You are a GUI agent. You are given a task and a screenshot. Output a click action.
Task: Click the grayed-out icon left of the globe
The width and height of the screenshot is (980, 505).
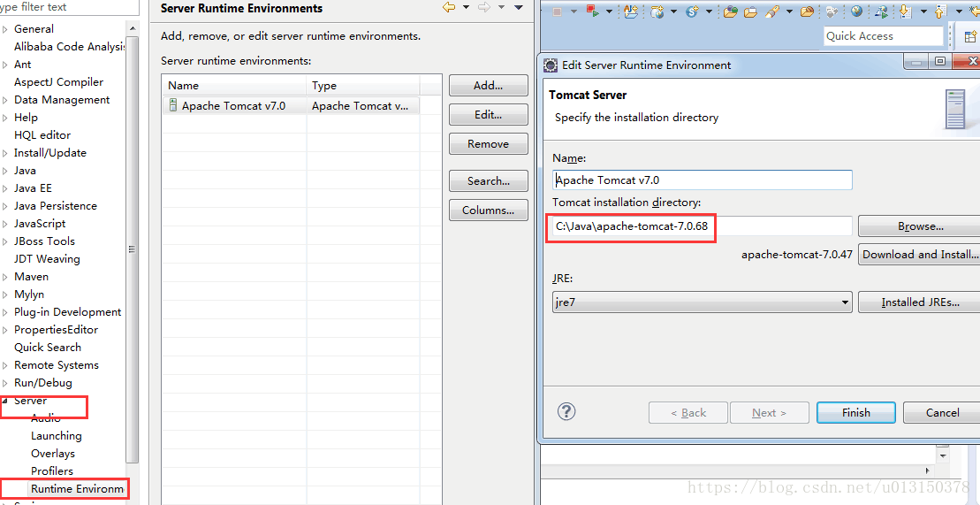pyautogui.click(x=832, y=11)
